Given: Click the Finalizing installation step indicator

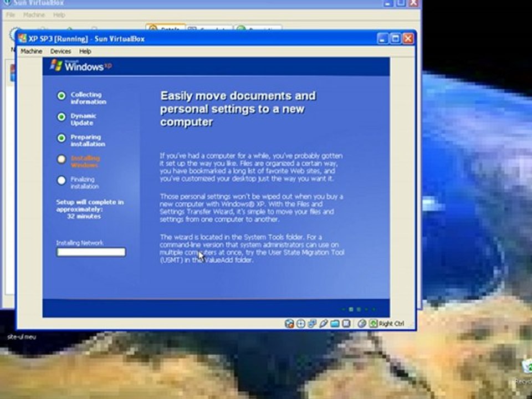Looking at the screenshot, I should point(62,180).
